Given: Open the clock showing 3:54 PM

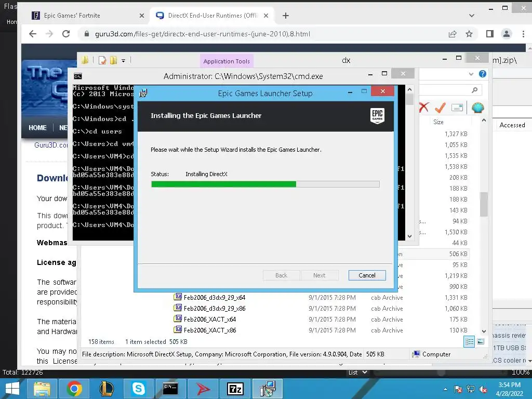Looking at the screenshot, I should pos(509,389).
